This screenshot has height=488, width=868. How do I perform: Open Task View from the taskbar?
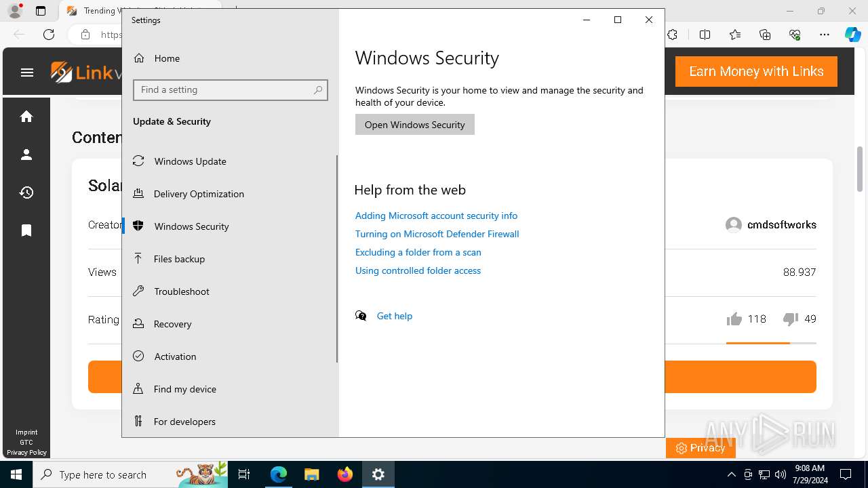tap(244, 474)
